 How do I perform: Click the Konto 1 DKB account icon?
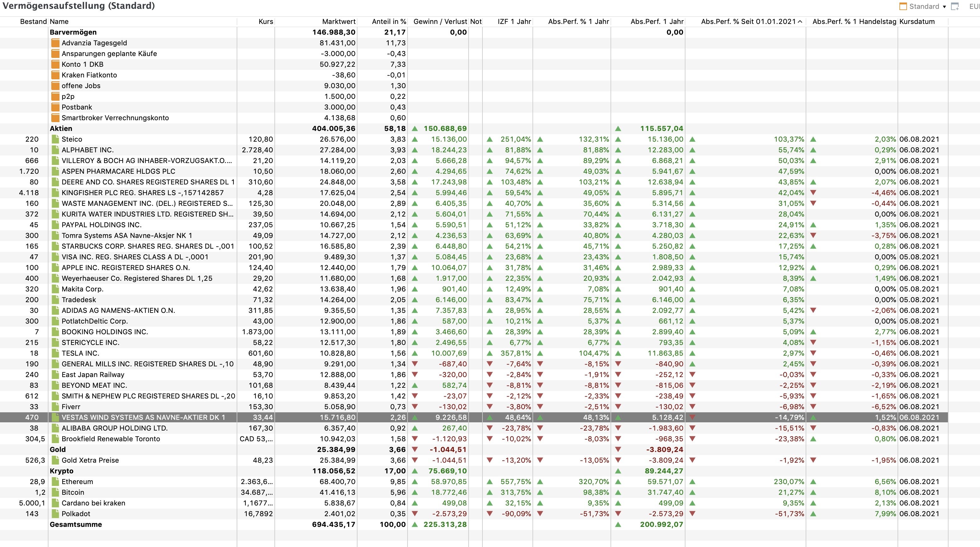tap(55, 64)
